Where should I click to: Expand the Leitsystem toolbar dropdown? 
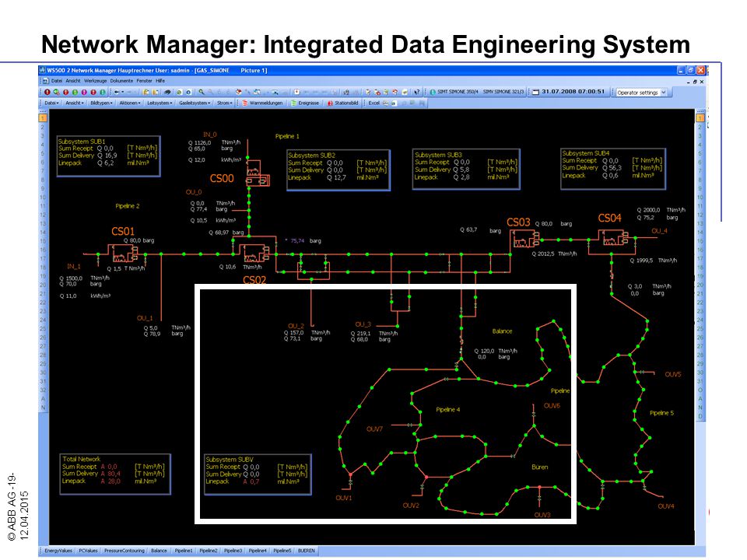coord(159,103)
